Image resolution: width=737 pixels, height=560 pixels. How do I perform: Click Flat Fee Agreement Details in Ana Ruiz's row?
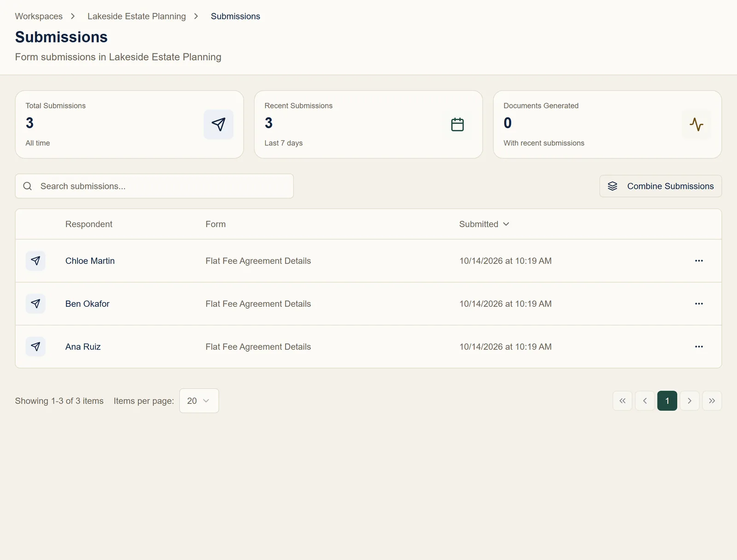click(x=258, y=346)
